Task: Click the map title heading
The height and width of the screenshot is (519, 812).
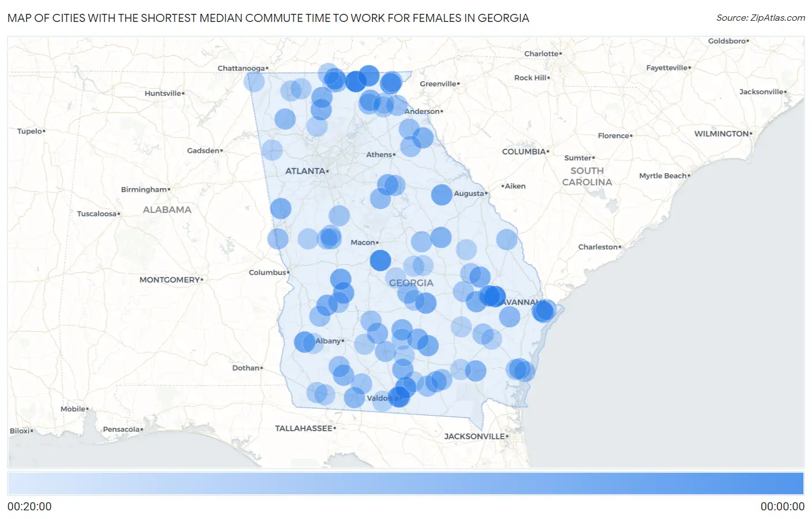Action: [269, 18]
